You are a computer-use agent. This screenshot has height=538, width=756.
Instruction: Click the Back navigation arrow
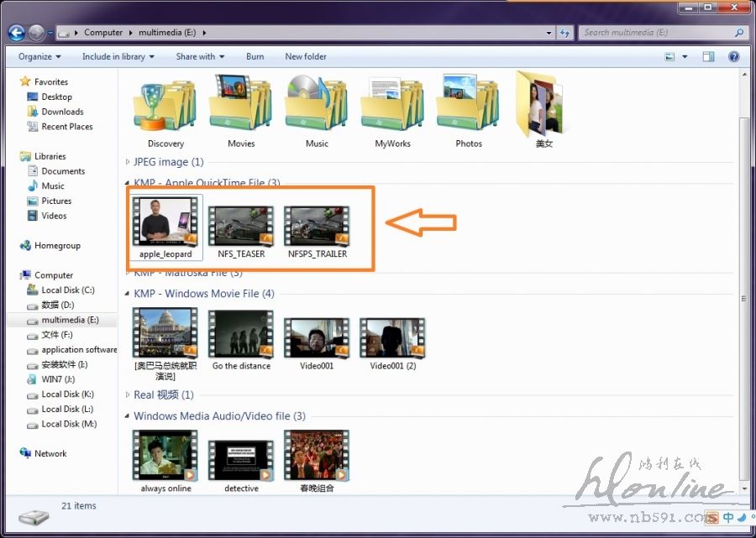[16, 33]
